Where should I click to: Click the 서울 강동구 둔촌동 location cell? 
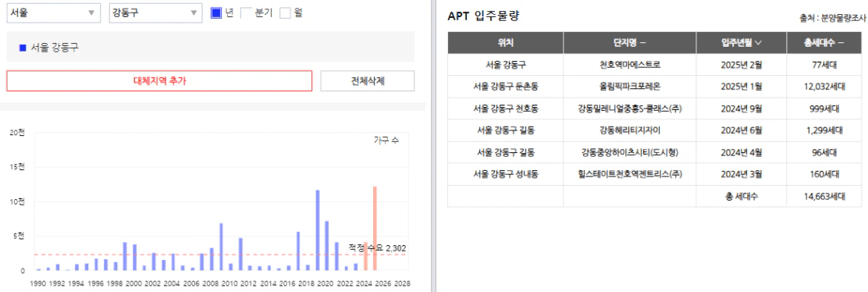pos(505,87)
